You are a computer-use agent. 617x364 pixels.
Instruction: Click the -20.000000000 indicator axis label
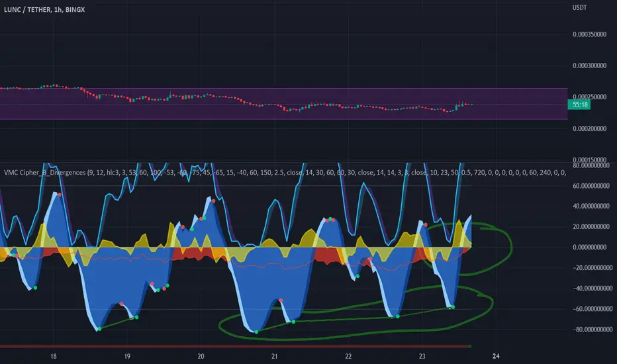(x=592, y=267)
